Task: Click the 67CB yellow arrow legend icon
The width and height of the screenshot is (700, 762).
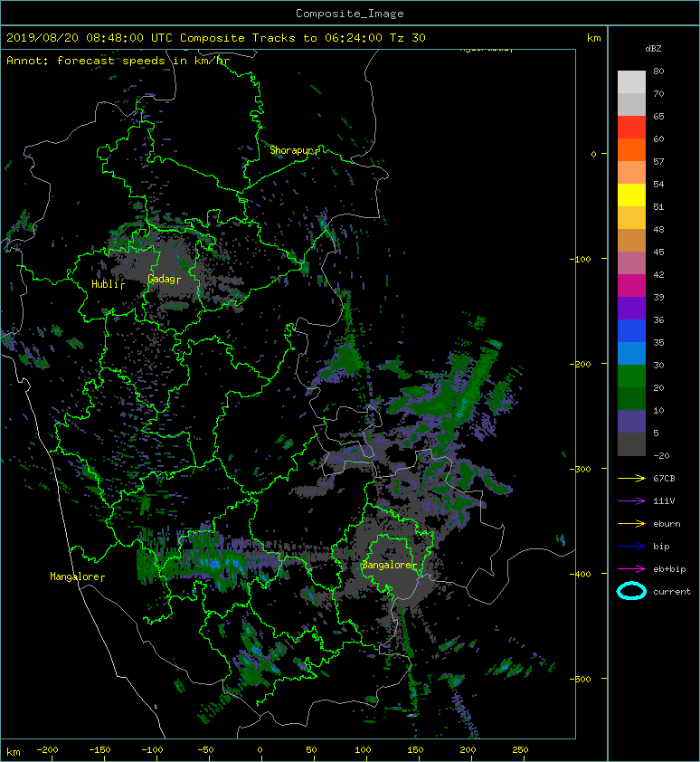Action: point(631,478)
